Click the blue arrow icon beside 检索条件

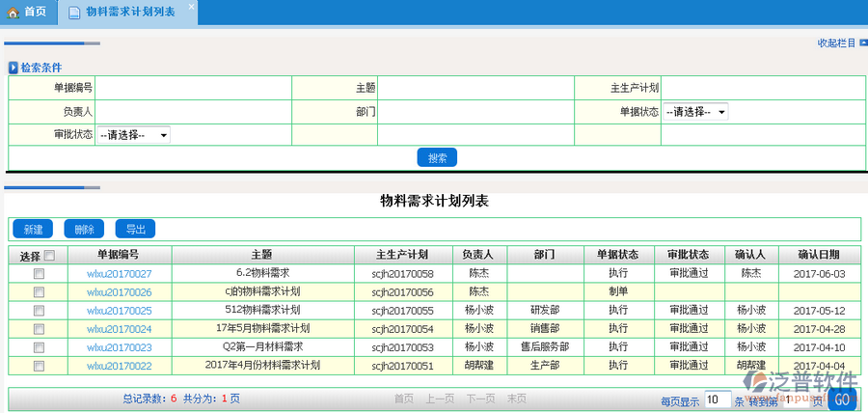coord(14,68)
